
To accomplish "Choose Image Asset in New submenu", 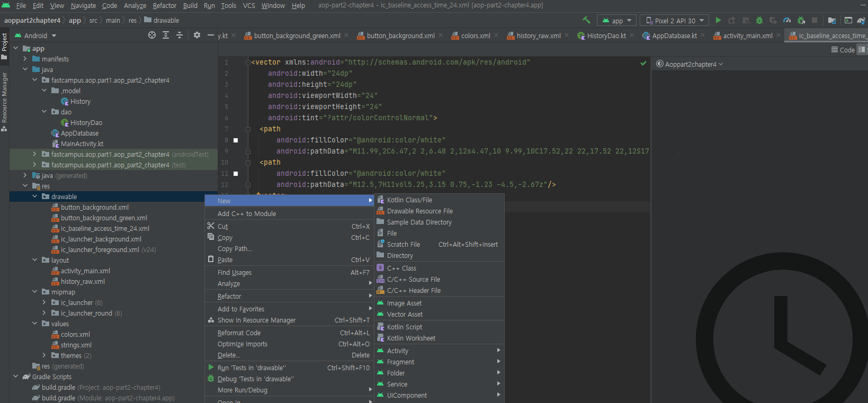I will pyautogui.click(x=439, y=303).
